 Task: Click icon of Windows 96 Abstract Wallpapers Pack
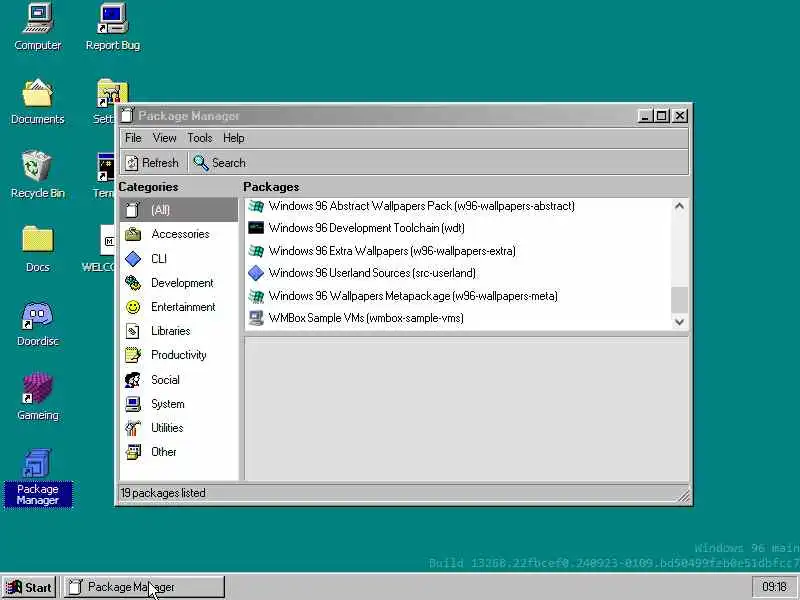click(256, 206)
